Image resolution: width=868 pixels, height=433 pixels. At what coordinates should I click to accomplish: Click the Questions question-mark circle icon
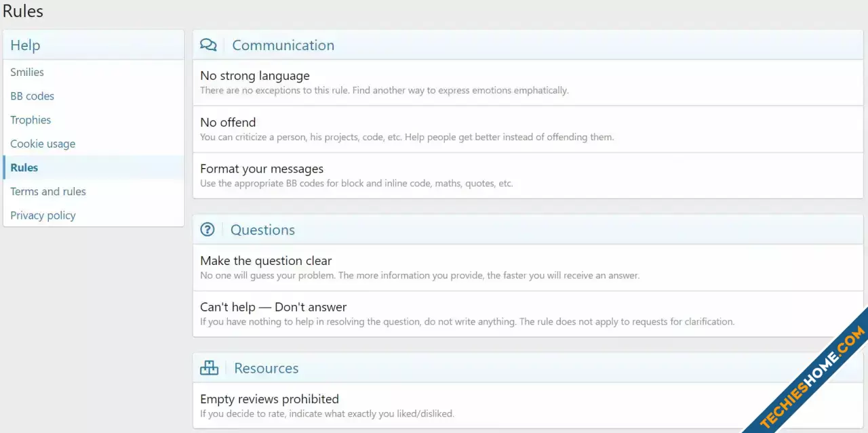point(208,230)
